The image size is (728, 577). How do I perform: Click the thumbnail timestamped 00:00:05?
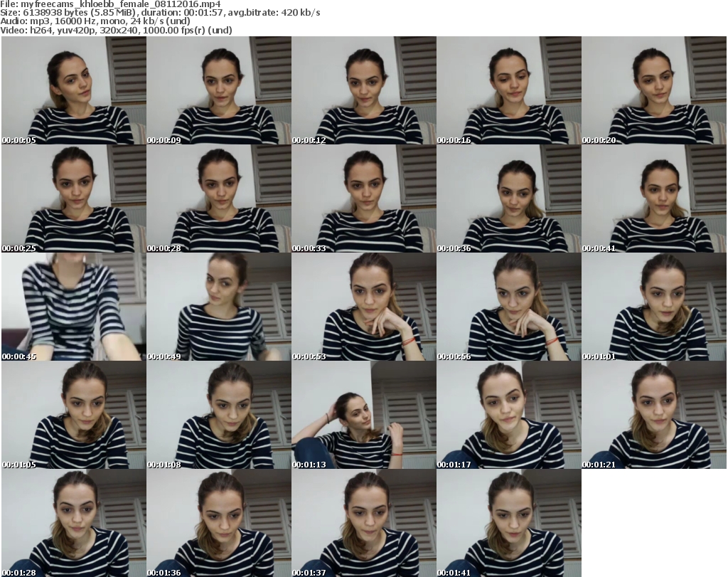tap(73, 90)
